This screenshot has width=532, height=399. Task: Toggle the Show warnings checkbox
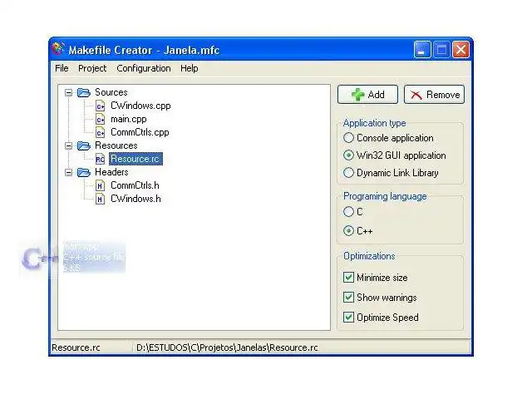click(348, 298)
